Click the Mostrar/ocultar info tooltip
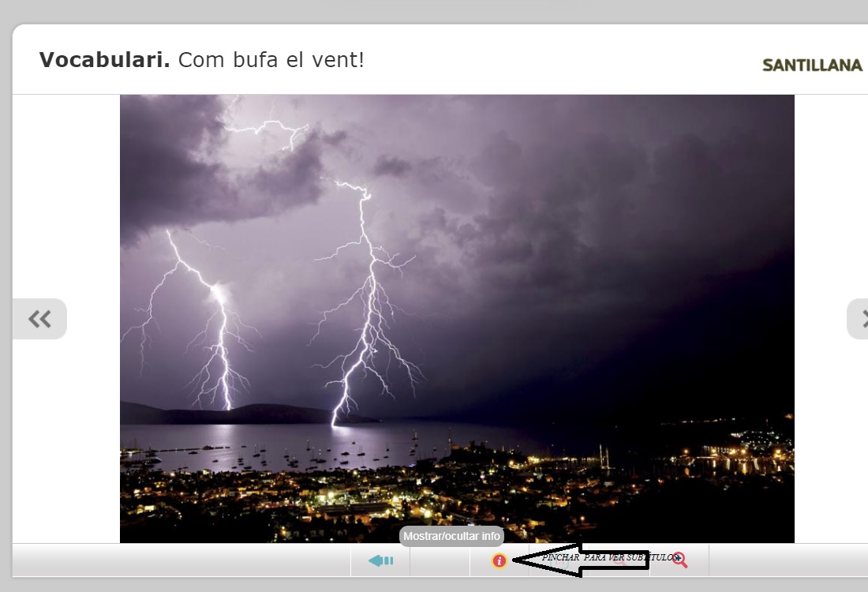The image size is (868, 592). click(x=451, y=536)
